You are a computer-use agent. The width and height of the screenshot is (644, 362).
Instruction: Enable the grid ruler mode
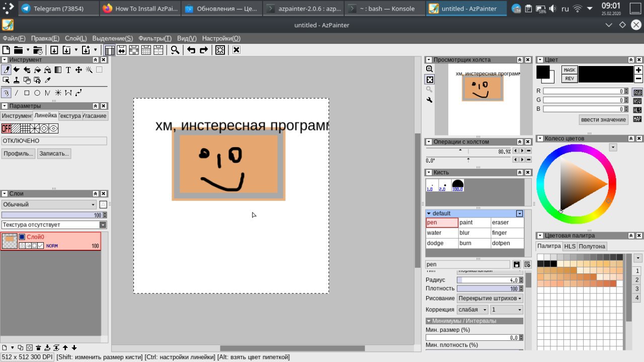pyautogui.click(x=25, y=128)
